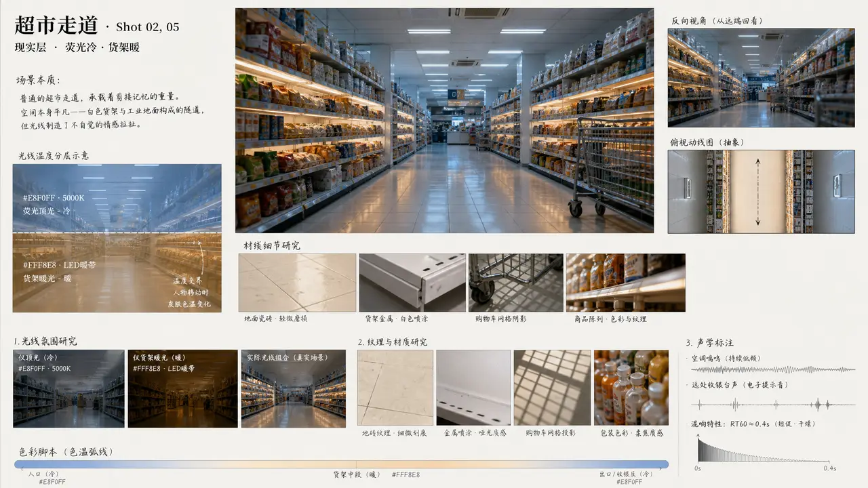Select the 'Shot 02, 05' label
Image resolution: width=868 pixels, height=488 pixels.
pos(148,27)
